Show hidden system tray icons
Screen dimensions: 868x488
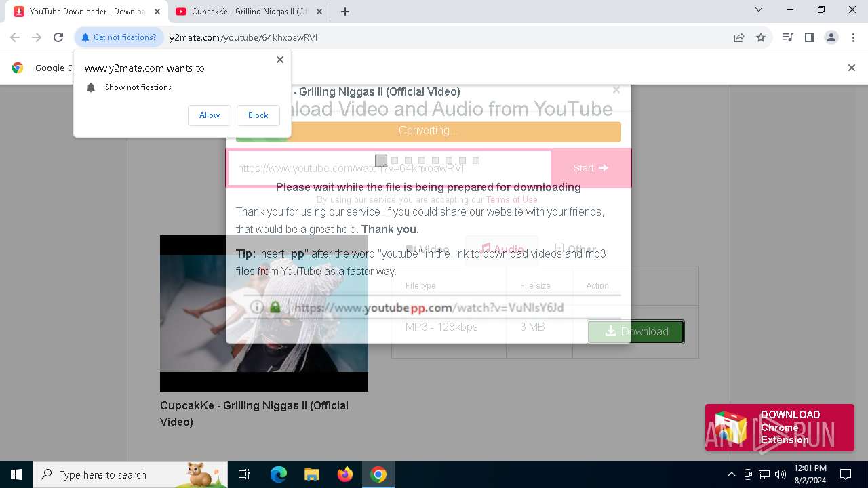tap(731, 474)
